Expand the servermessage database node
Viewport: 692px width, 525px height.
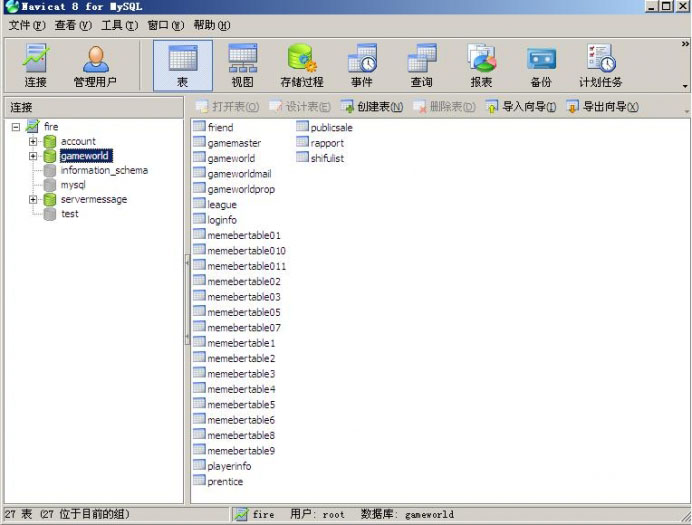(33, 199)
